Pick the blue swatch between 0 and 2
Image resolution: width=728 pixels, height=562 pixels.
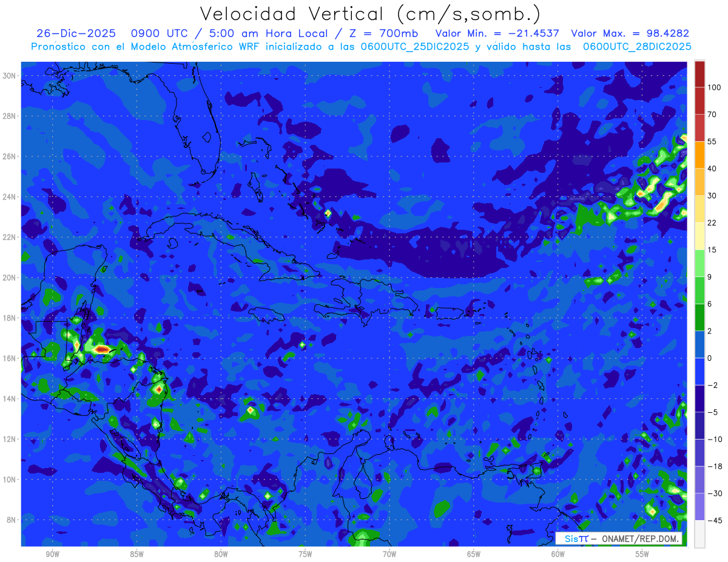tap(699, 344)
